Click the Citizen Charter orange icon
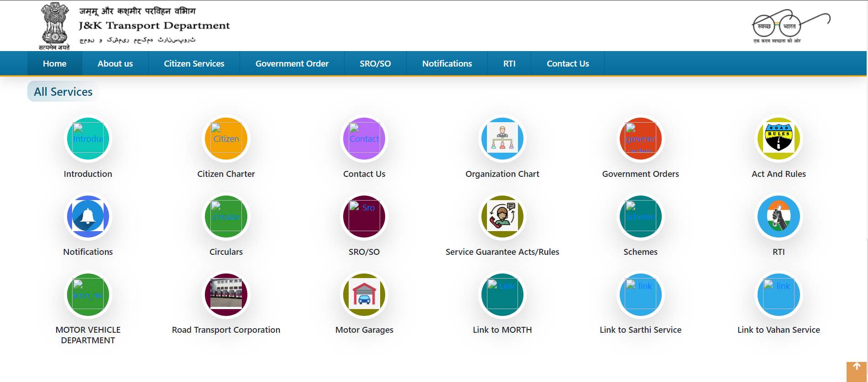This screenshot has width=868, height=382. pyautogui.click(x=226, y=139)
